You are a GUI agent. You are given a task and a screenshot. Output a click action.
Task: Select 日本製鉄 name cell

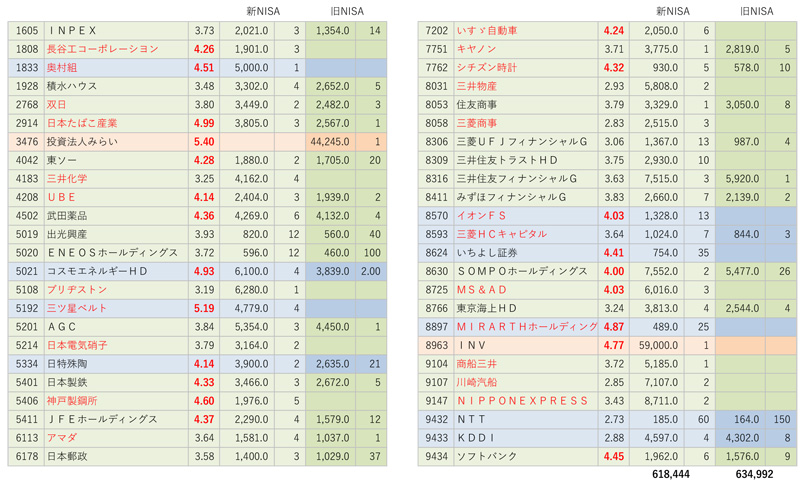coord(116,383)
